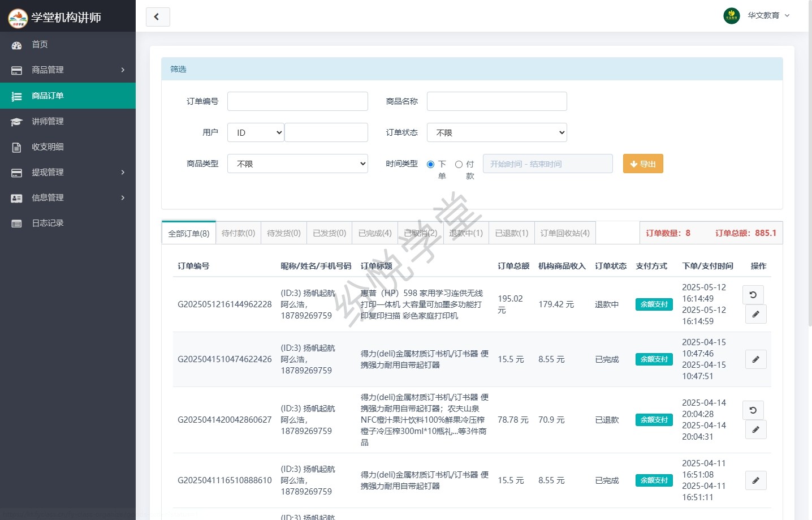Click the refund icon for the HP printer order
This screenshot has width=812, height=520.
tap(753, 295)
